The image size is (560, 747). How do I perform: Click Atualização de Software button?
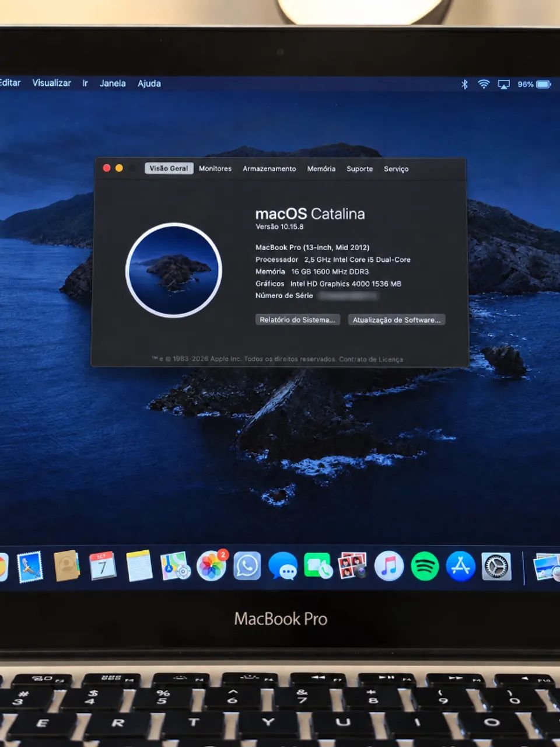[x=397, y=320]
